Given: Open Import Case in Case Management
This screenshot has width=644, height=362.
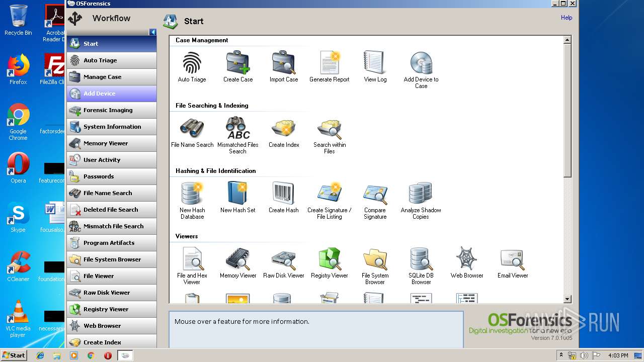Looking at the screenshot, I should (284, 63).
